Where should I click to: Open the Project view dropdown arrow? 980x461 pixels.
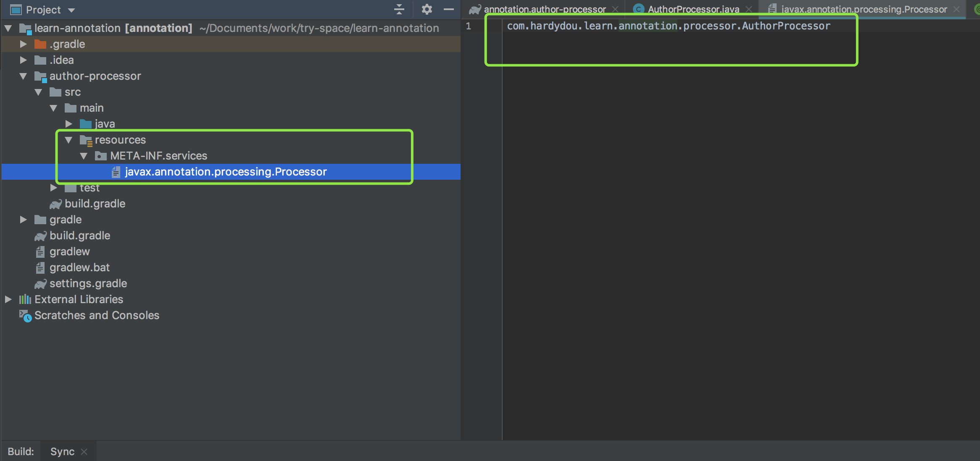[x=71, y=10]
